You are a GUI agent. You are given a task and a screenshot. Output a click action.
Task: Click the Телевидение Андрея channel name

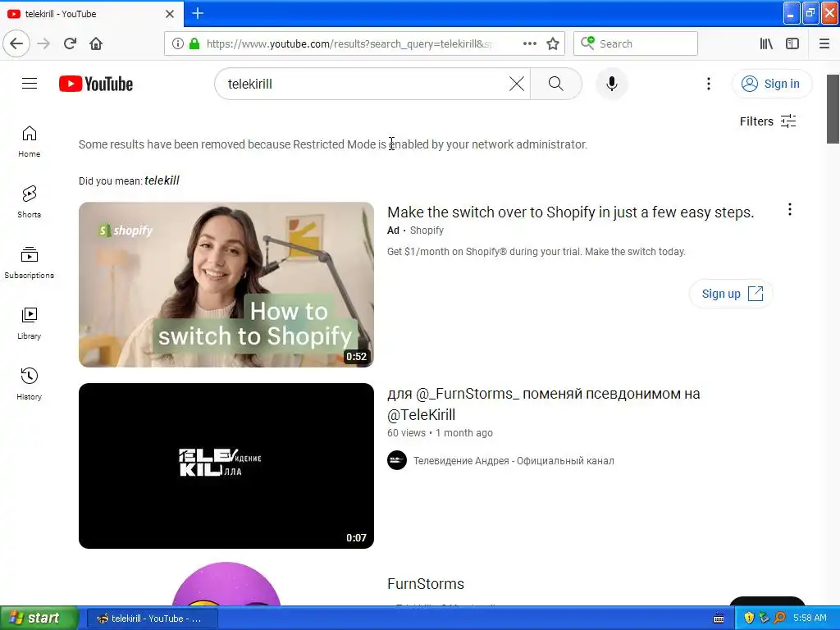click(514, 461)
